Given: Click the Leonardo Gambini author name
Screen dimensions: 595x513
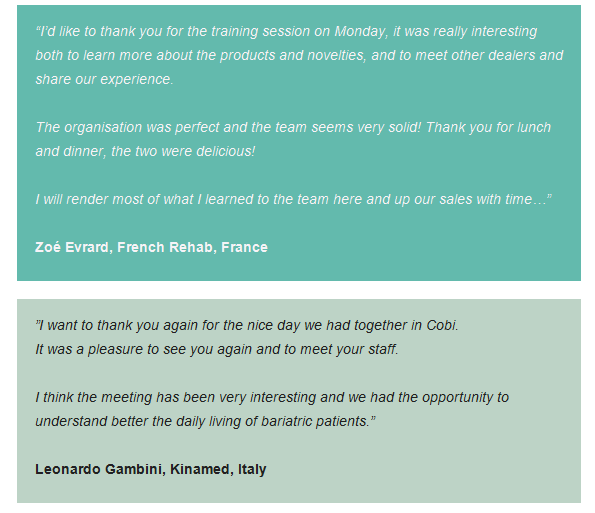Looking at the screenshot, I should tap(99, 469).
